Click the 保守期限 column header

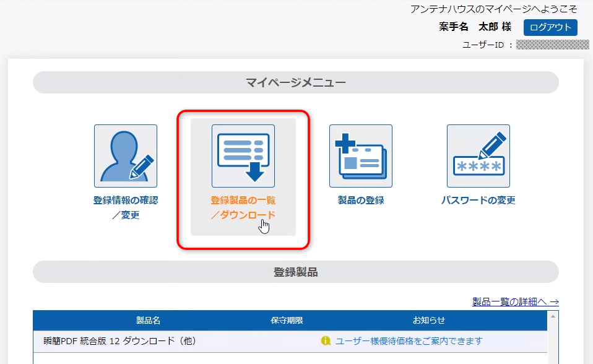[x=287, y=321]
